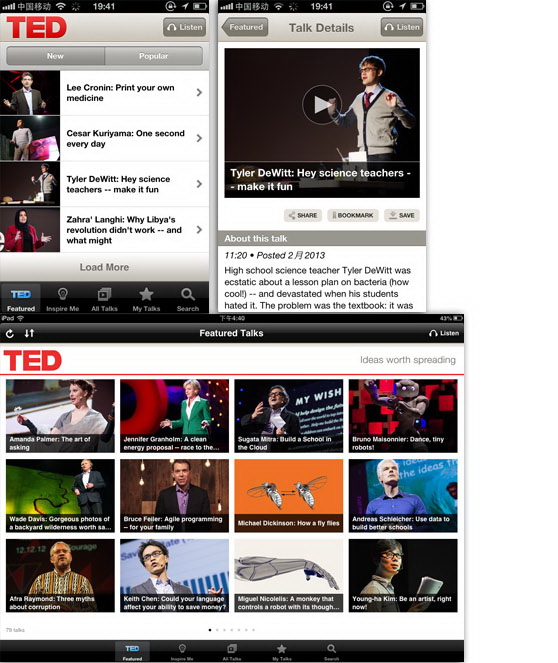Viewport: 558px width, 663px height.
Task: Tap the Search magnifier tab on the iPhone
Action: pos(188,299)
